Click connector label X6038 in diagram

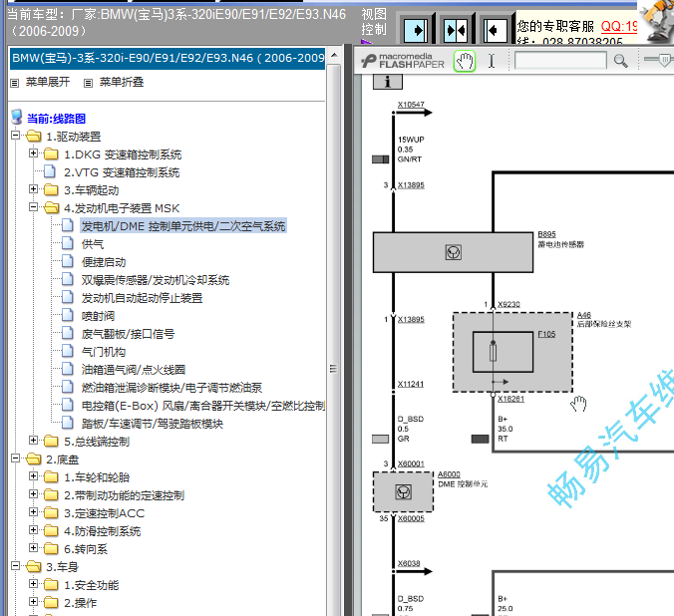click(x=409, y=563)
